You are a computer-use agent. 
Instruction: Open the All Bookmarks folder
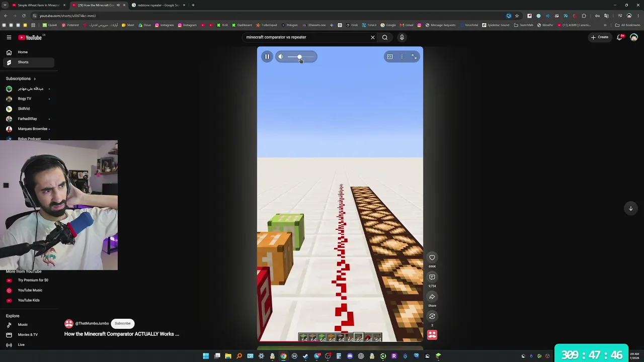pos(628,25)
